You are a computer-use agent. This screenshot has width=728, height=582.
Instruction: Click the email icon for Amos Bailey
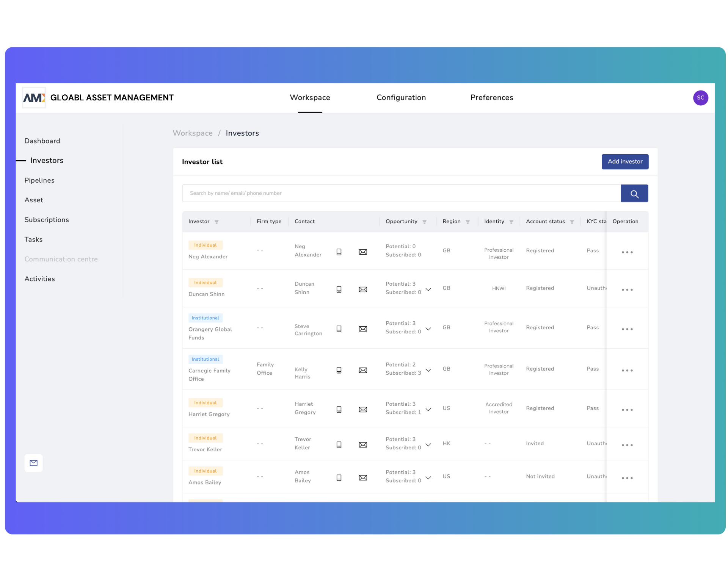click(x=363, y=478)
